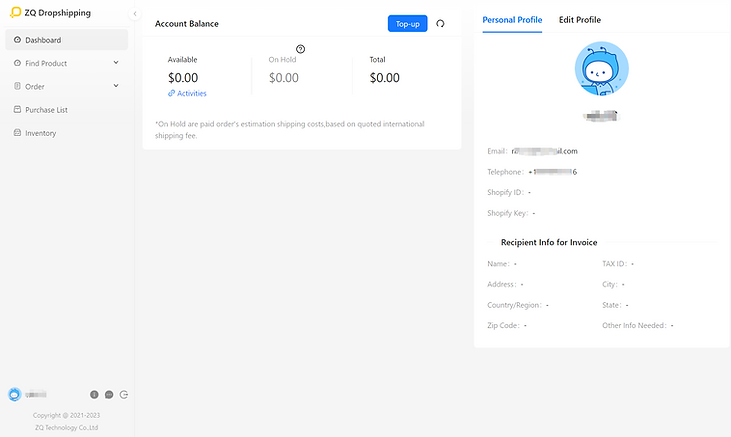This screenshot has height=437, width=731.
Task: Click the On Hold help question icon
Action: pos(300,49)
